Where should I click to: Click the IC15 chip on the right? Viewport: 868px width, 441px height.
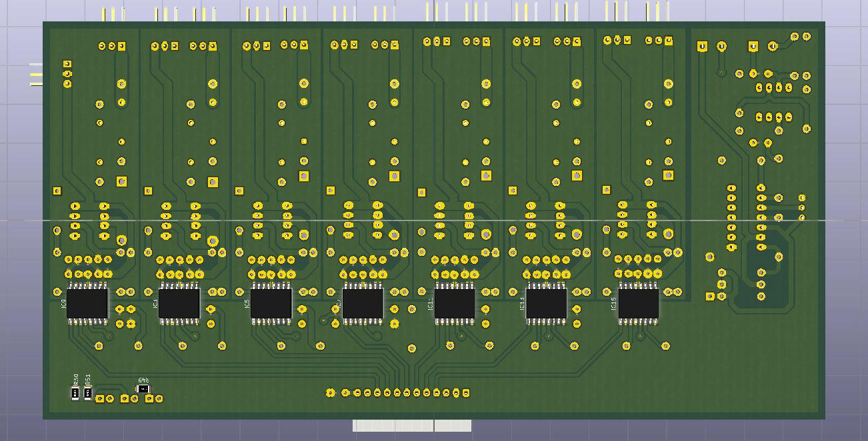click(639, 303)
